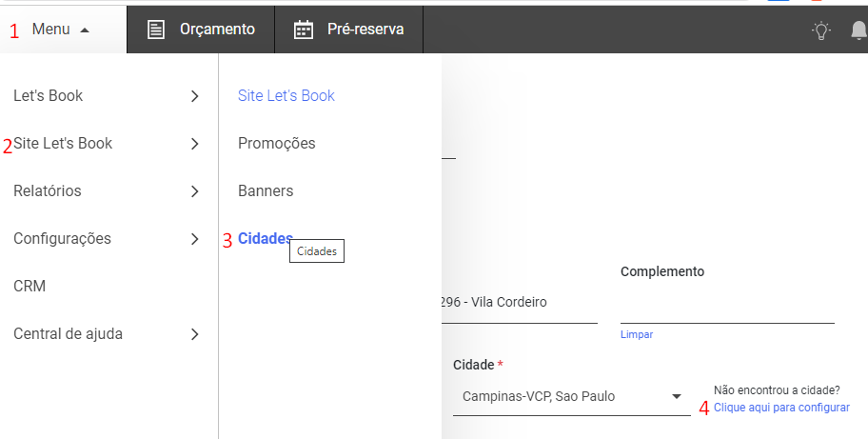868x439 pixels.
Task: Open the CRM menu entry
Action: pos(30,287)
